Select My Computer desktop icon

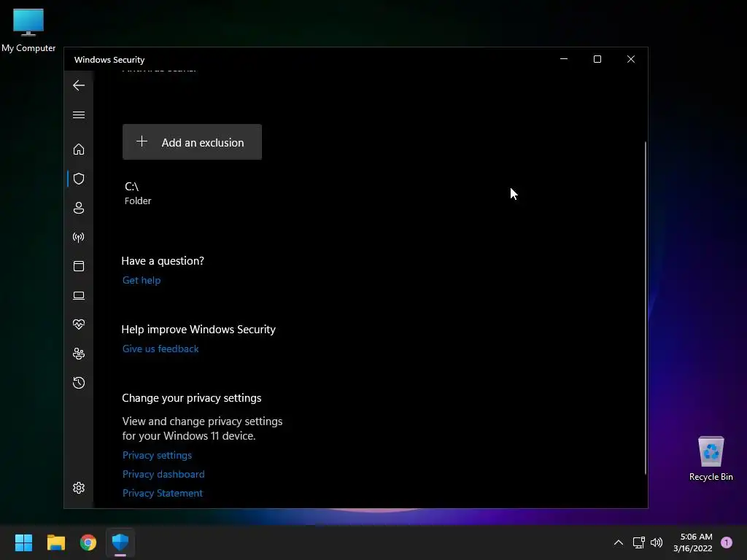point(28,31)
